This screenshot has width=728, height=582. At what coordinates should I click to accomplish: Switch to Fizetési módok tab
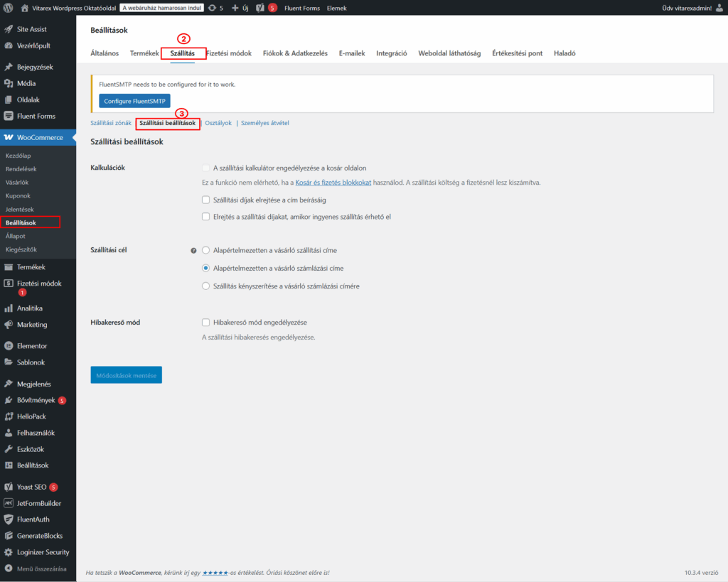pos(229,53)
